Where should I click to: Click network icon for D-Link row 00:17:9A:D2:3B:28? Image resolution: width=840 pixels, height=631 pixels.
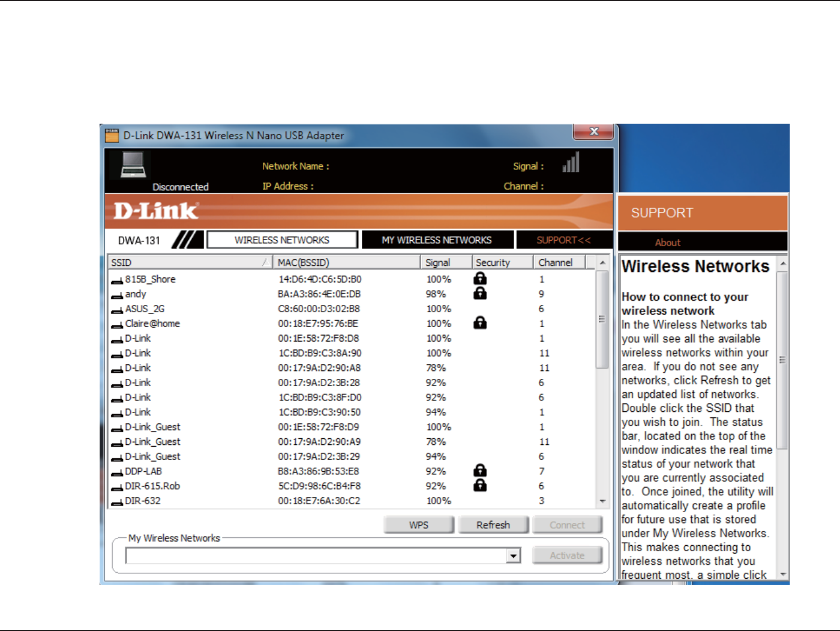117,384
